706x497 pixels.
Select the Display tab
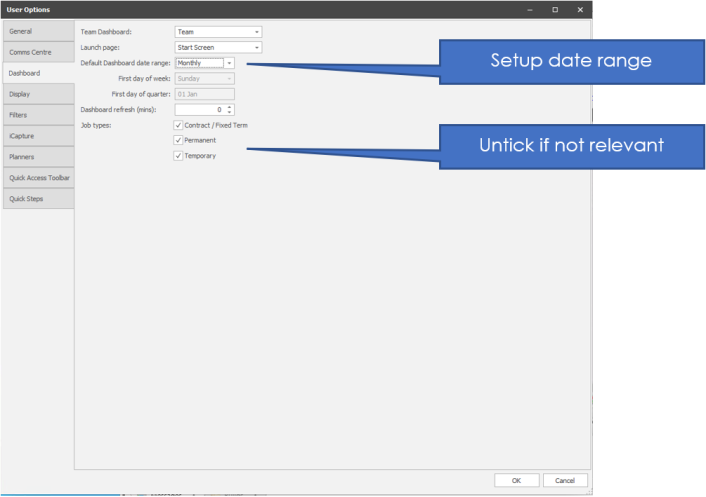[x=37, y=94]
